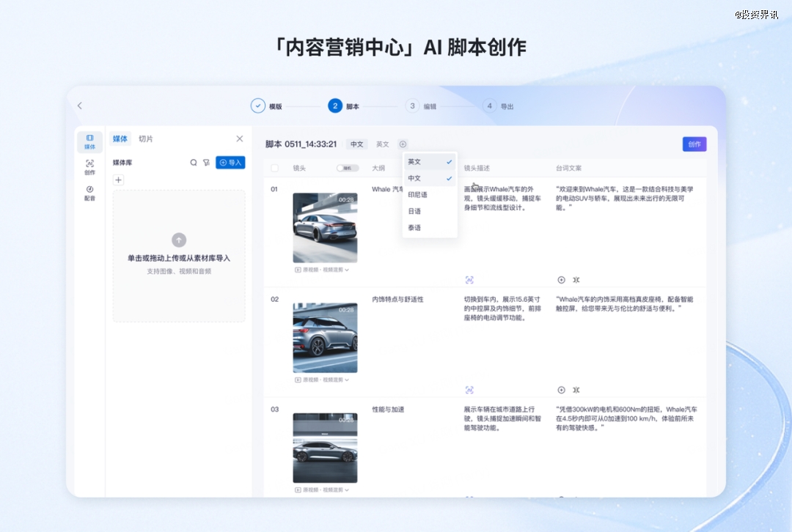Image resolution: width=792 pixels, height=532 pixels.
Task: Click shot 02 script about 高档真皮座椅
Action: pyautogui.click(x=625, y=304)
